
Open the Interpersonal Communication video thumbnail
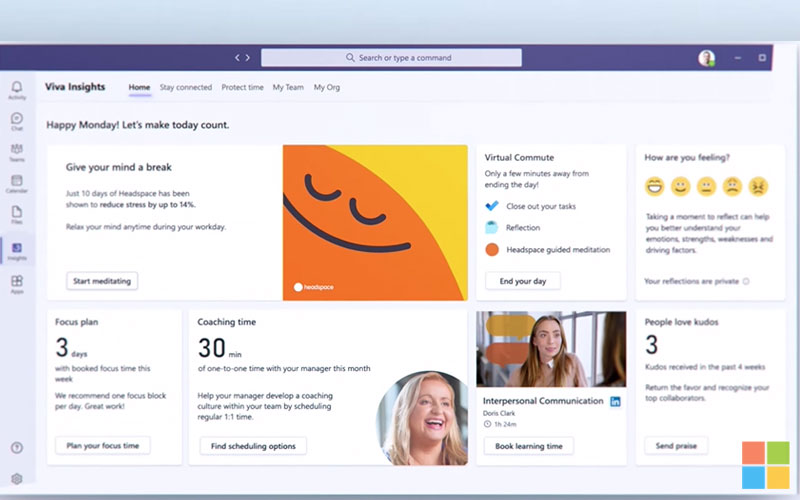[551, 349]
